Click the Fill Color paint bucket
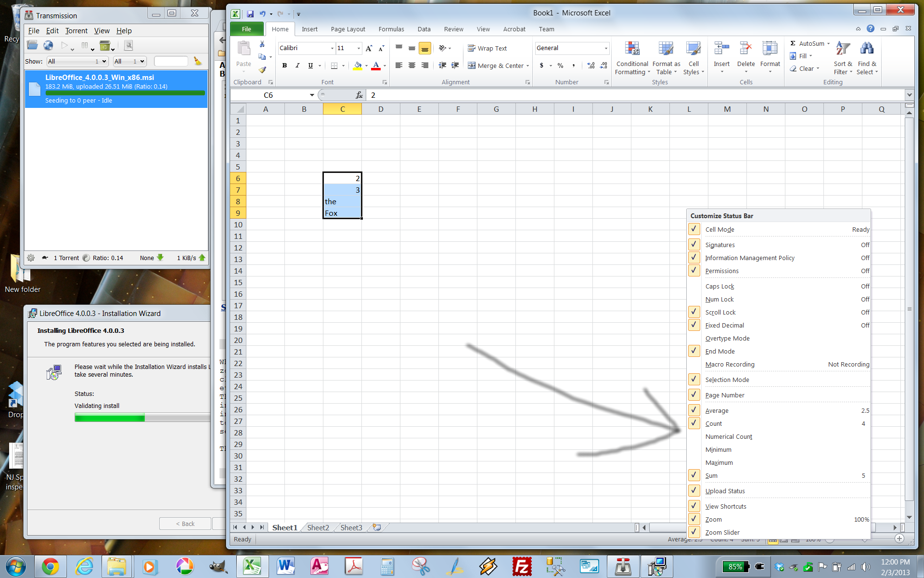 tap(357, 66)
